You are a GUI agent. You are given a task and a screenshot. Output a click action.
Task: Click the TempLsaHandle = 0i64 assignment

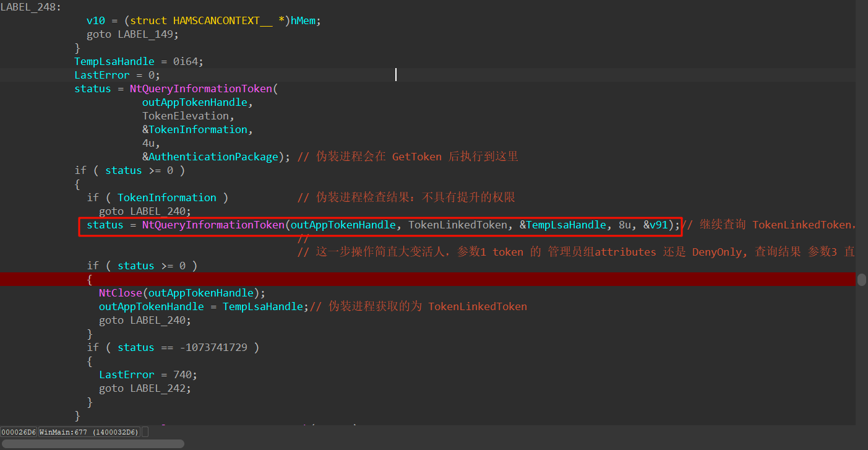click(x=139, y=61)
